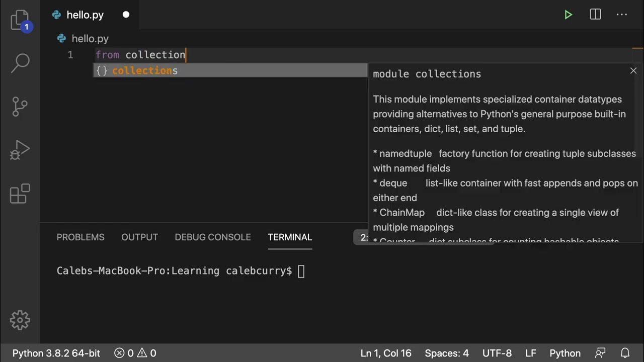Close the collections documentation popup
This screenshot has height=362, width=644.
click(633, 71)
